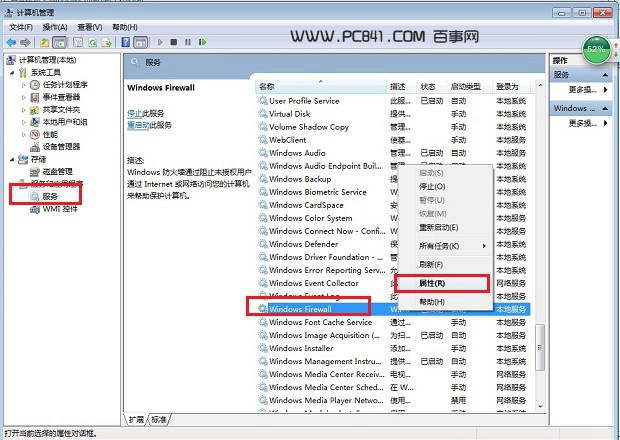Click the Restart service toolbar icon
Image resolution: width=620 pixels, height=440 pixels.
pyautogui.click(x=202, y=42)
